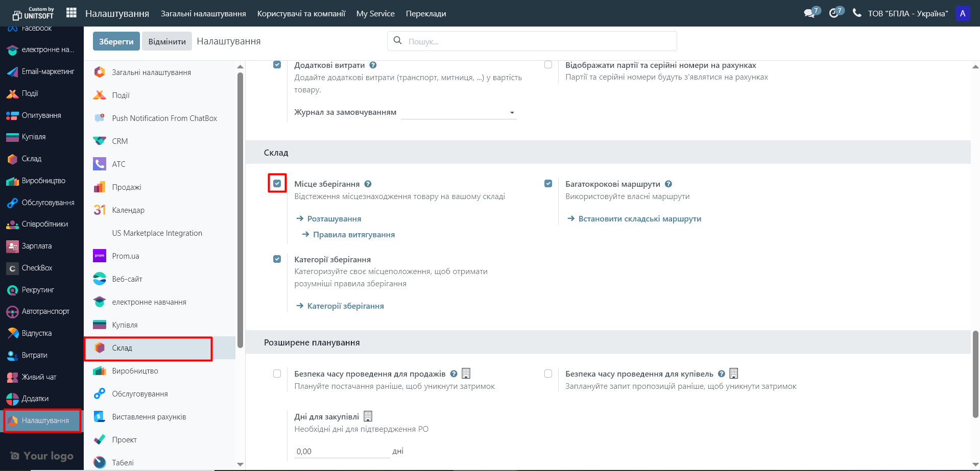This screenshot has width=980, height=471.
Task: Open the Переклади menu
Action: click(x=426, y=13)
